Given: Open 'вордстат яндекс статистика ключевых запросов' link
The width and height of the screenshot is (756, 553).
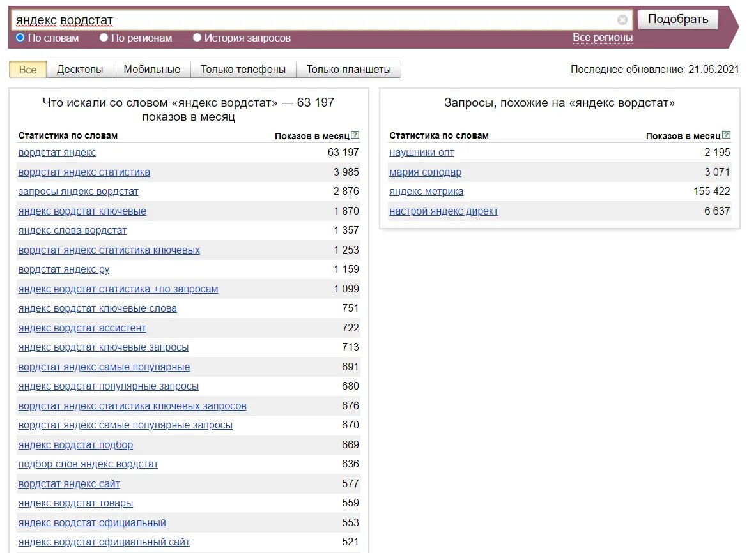Looking at the screenshot, I should [x=132, y=407].
